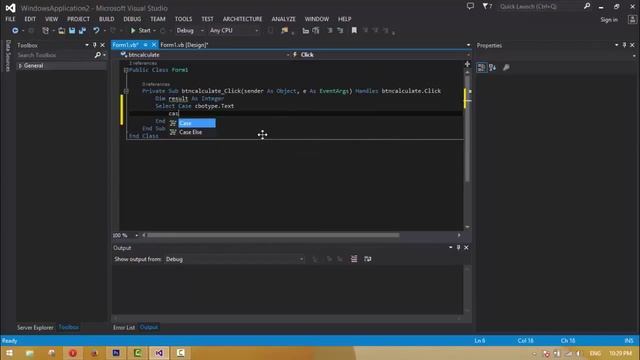Click the Open File folder icon

pyautogui.click(x=61, y=31)
